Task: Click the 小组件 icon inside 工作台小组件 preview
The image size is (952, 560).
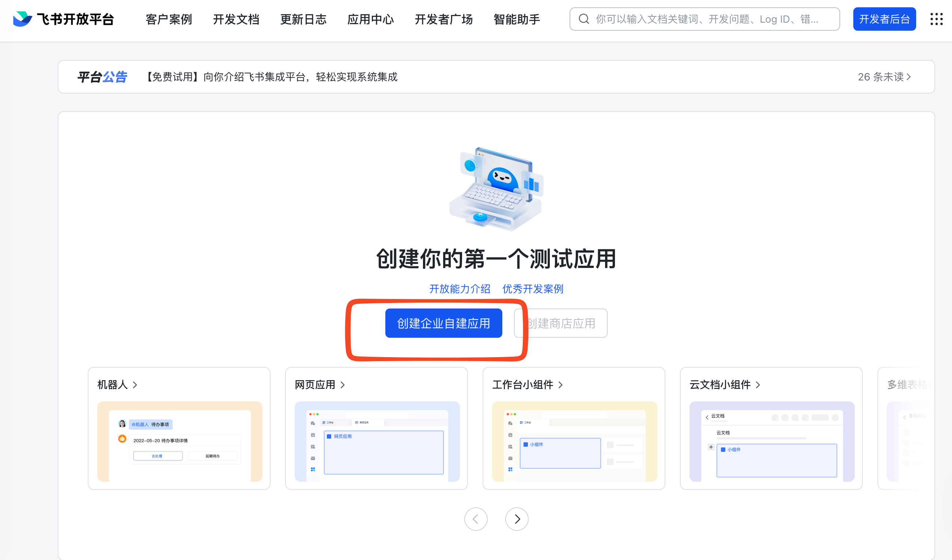Action: point(525,444)
